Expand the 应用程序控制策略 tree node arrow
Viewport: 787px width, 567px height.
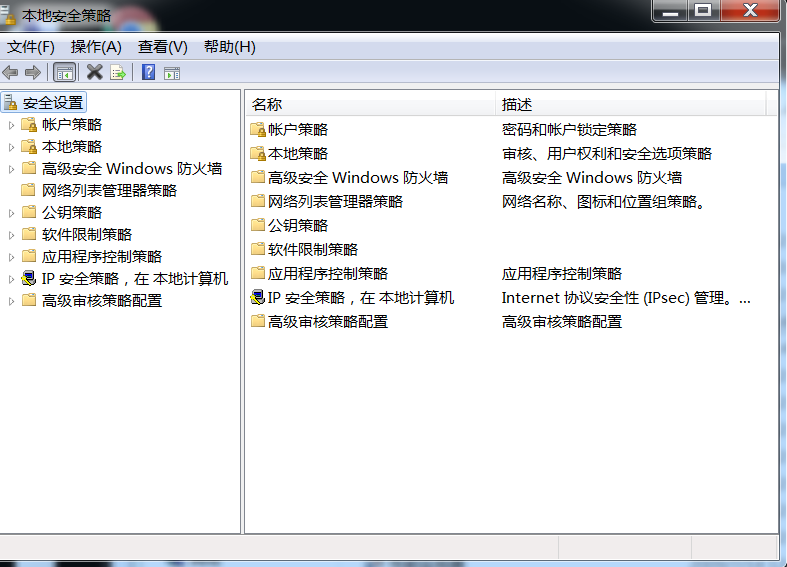click(11, 257)
